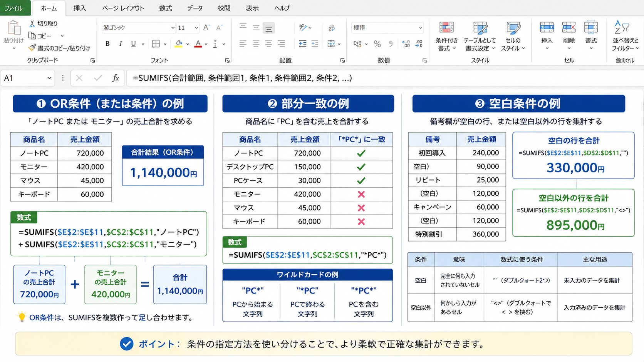
Task: Switch to 表示 (View) tab
Action: pyautogui.click(x=252, y=8)
